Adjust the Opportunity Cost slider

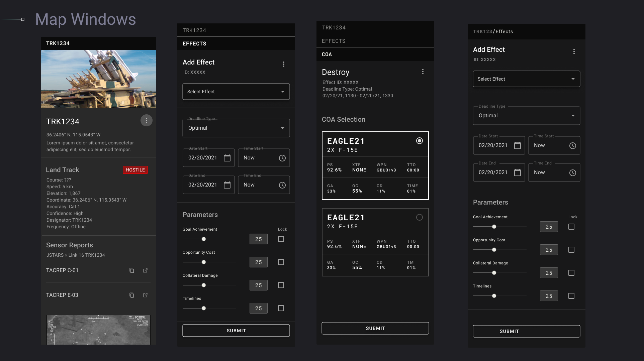coord(204,262)
